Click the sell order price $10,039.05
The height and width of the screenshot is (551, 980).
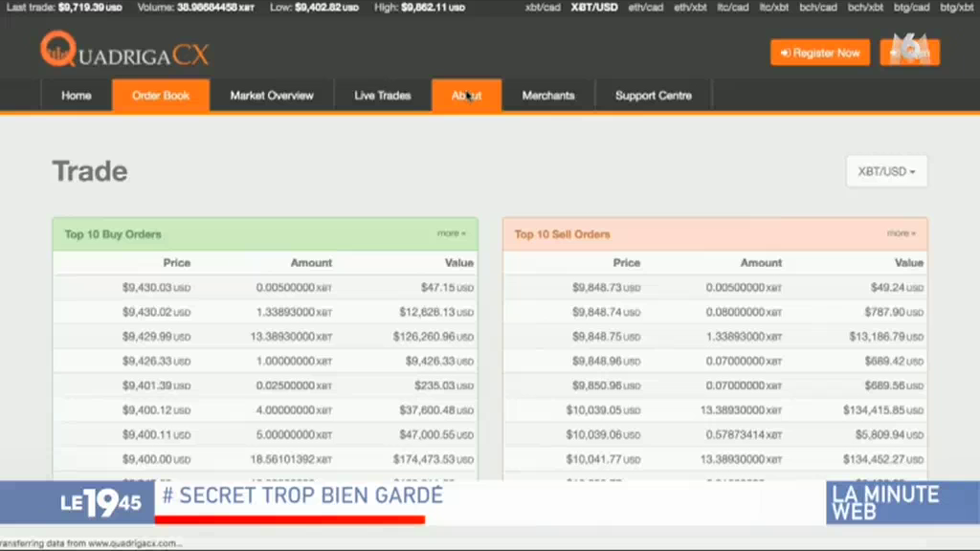coord(603,410)
